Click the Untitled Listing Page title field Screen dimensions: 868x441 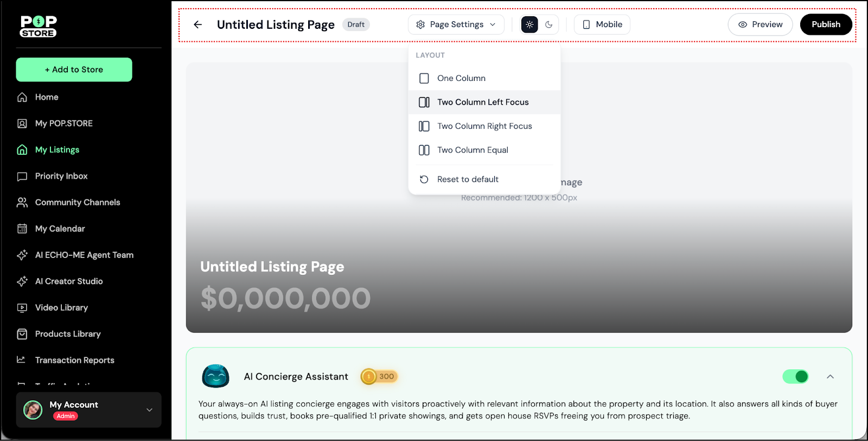tap(276, 25)
